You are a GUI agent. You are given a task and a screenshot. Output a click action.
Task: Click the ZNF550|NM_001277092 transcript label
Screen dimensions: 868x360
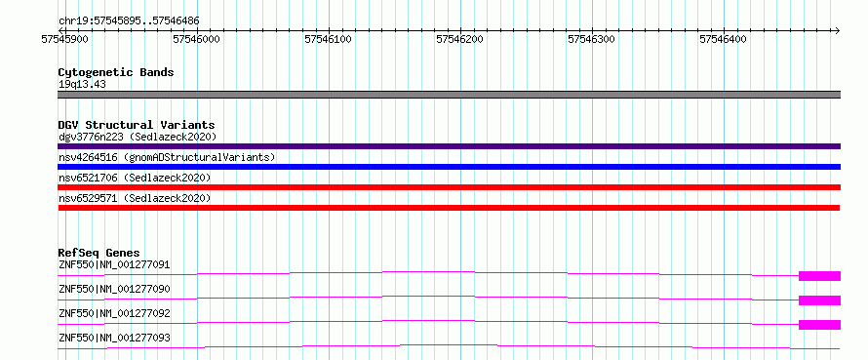[114, 313]
